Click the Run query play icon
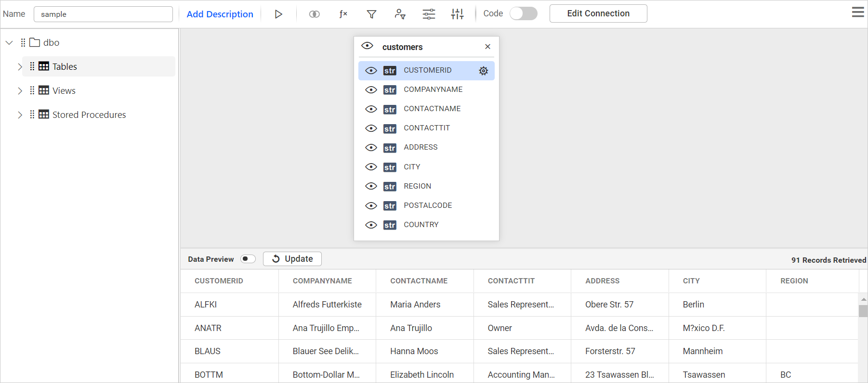Image resolution: width=868 pixels, height=383 pixels. click(x=278, y=14)
